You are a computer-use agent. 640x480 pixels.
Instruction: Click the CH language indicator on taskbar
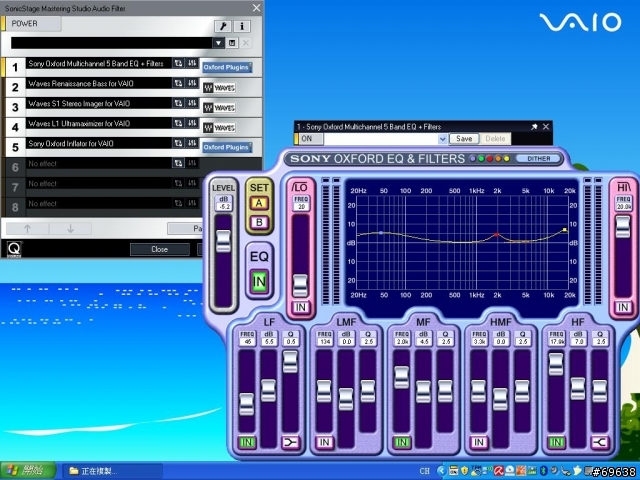click(424, 471)
